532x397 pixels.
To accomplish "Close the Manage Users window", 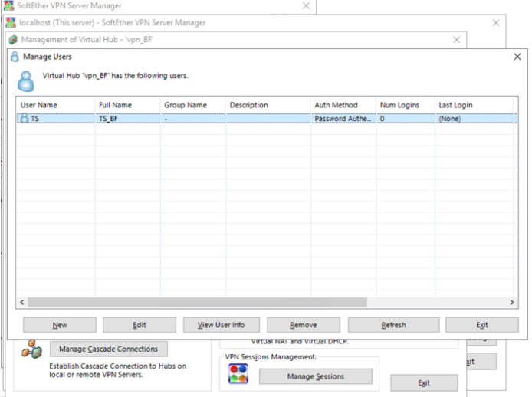I will click(517, 57).
